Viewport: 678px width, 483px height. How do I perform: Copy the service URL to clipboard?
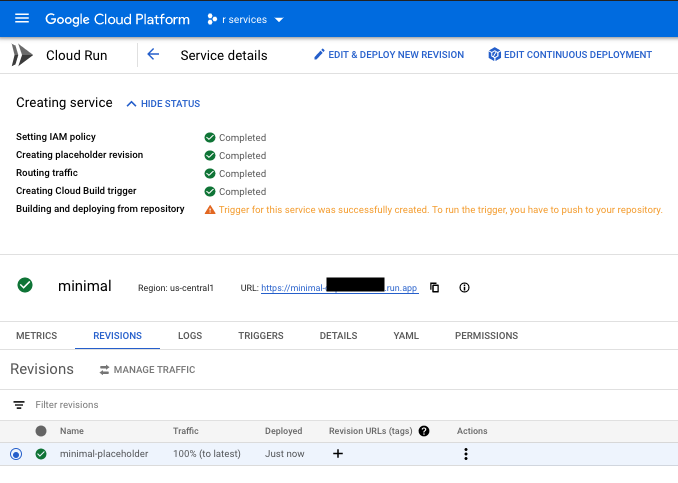point(435,288)
